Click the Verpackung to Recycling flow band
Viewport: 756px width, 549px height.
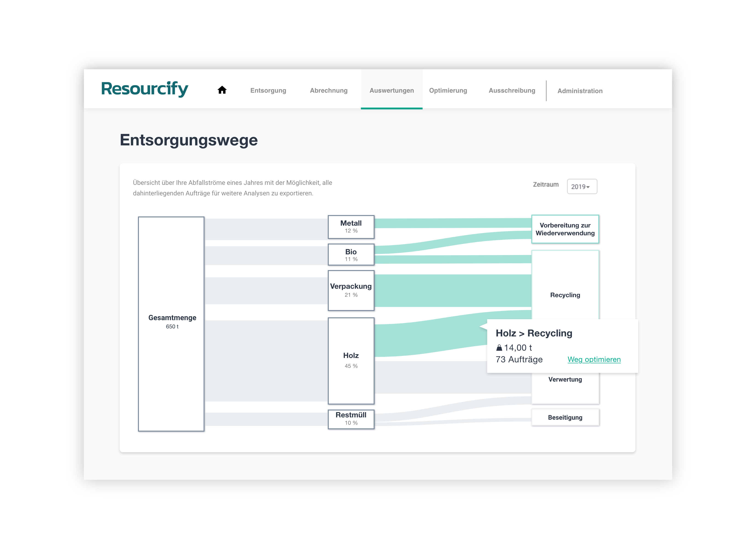coord(453,291)
